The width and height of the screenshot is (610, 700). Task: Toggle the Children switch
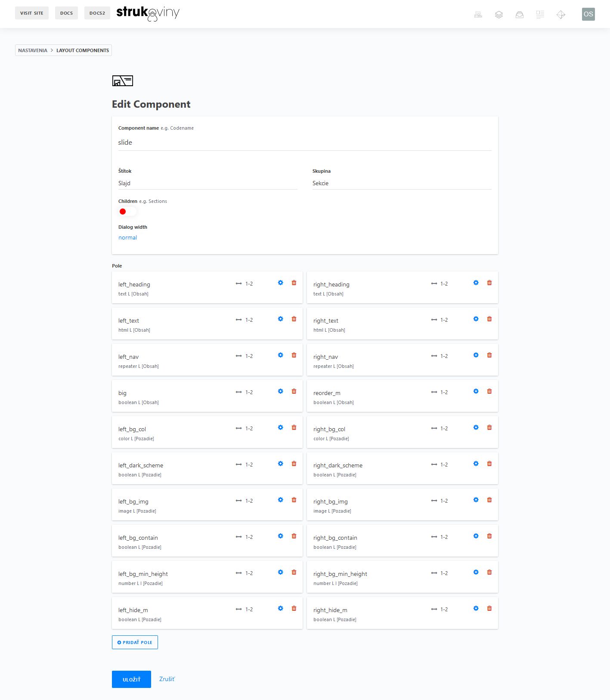[127, 212]
